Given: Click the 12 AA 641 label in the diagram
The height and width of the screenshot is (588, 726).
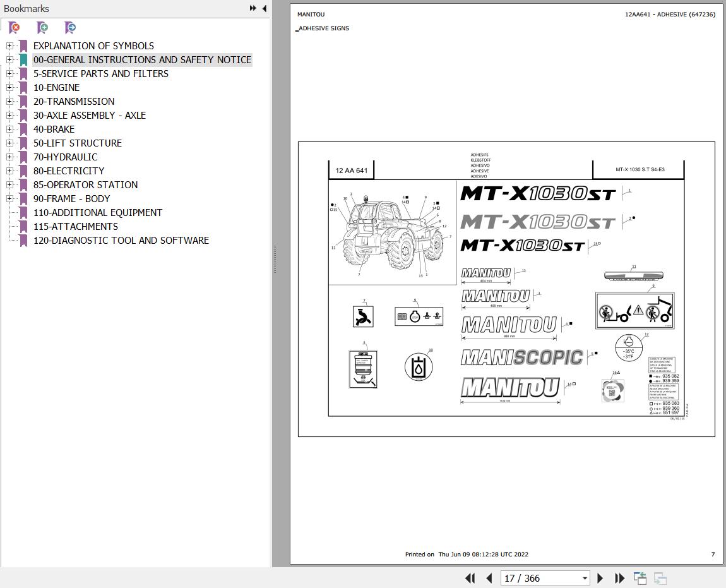Looking at the screenshot, I should 352,171.
